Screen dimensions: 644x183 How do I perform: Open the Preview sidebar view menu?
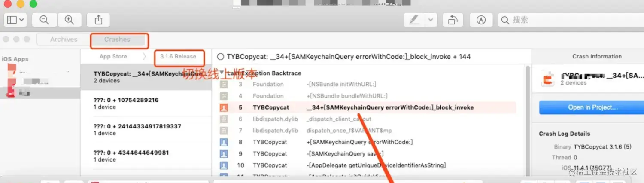tap(15, 20)
